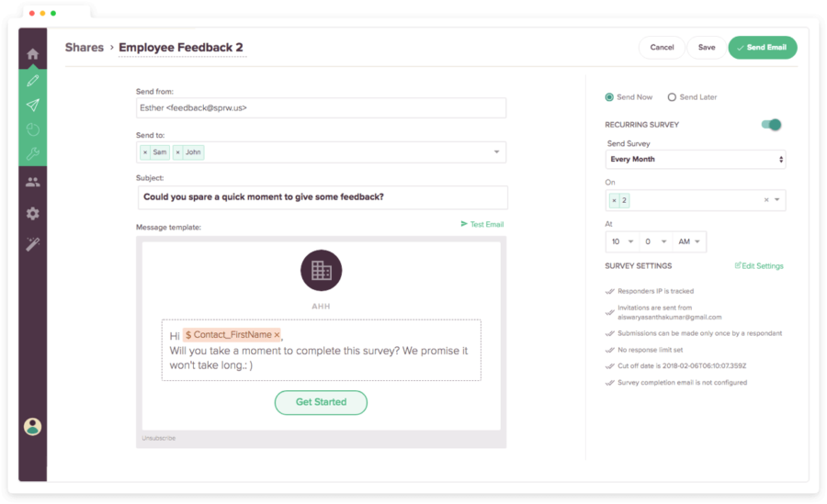Click the Test Email link
The width and height of the screenshot is (827, 504).
pyautogui.click(x=482, y=225)
